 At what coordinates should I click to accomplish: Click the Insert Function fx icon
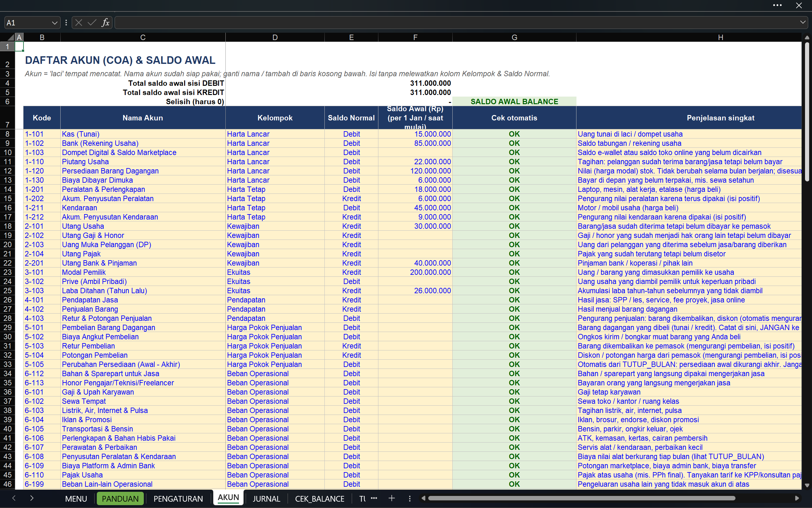[105, 23]
